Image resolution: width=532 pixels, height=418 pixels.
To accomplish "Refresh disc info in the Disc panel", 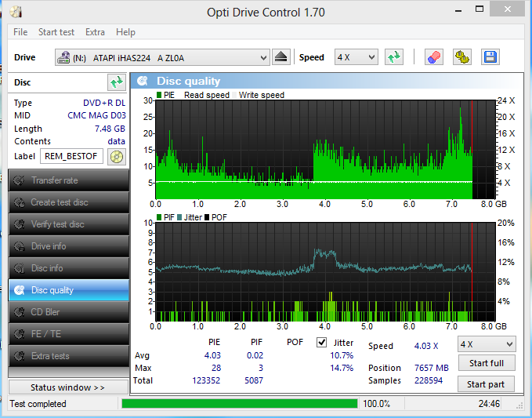I will tap(117, 82).
